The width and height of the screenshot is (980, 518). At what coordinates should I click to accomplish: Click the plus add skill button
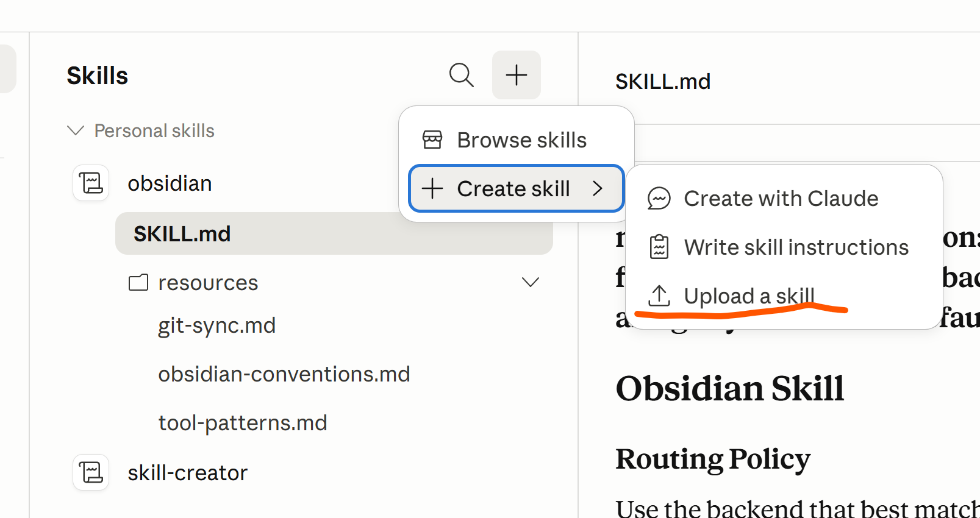click(x=516, y=75)
